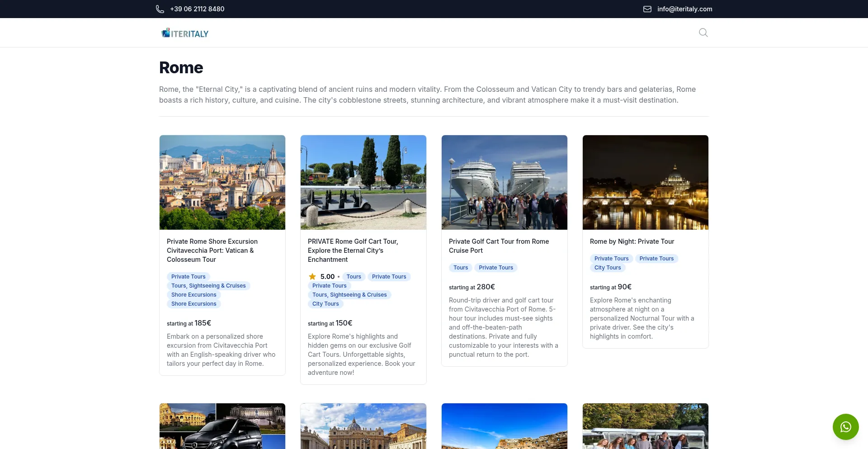Viewport: 868px width, 449px height.
Task: Select City Tours tag on PRIVATE Rome Golf Cart card
Action: click(x=325, y=304)
